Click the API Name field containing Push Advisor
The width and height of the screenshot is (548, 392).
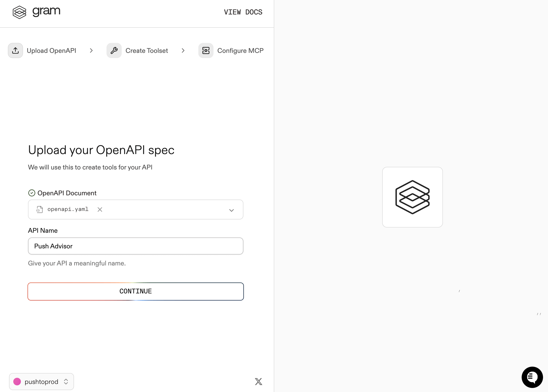click(x=135, y=246)
